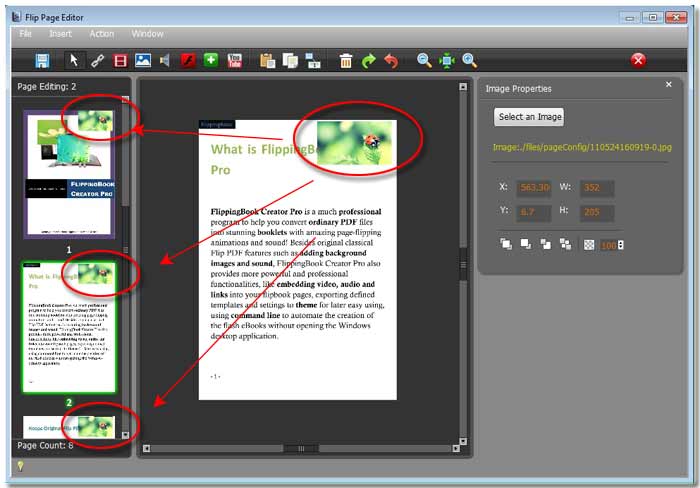Insert a YouTube video
The height and width of the screenshot is (488, 700).
coord(234,60)
